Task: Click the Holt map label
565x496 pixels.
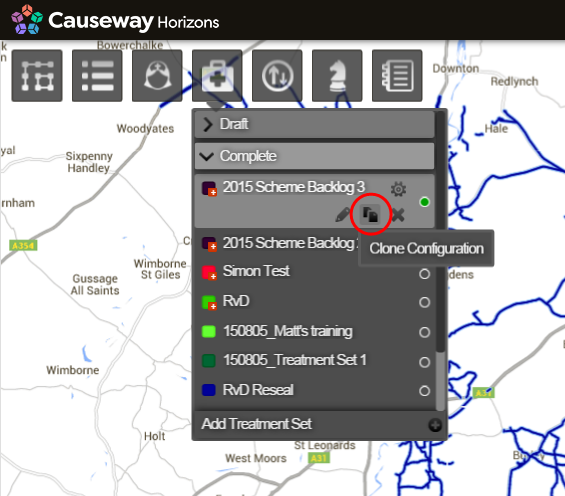Action: [155, 436]
